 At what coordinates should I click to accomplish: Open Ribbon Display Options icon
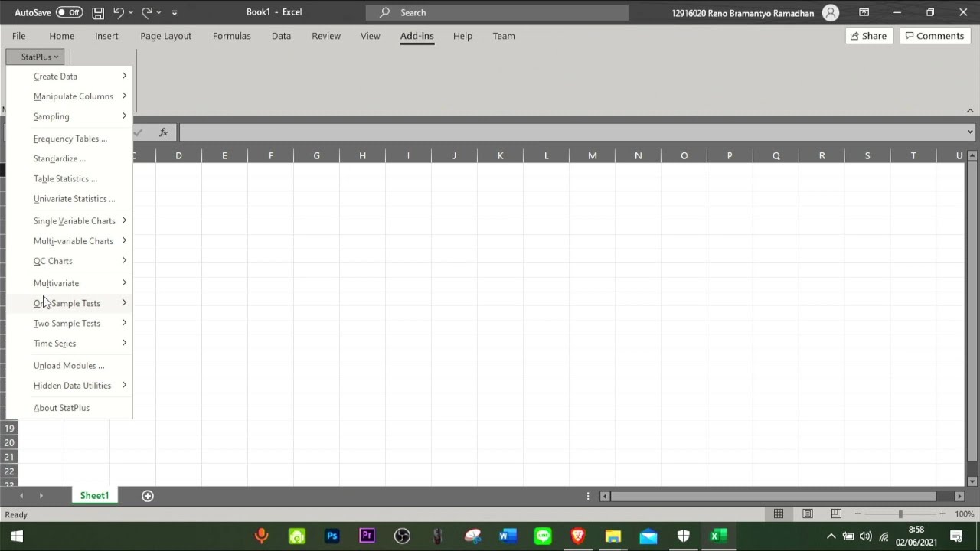coord(864,12)
